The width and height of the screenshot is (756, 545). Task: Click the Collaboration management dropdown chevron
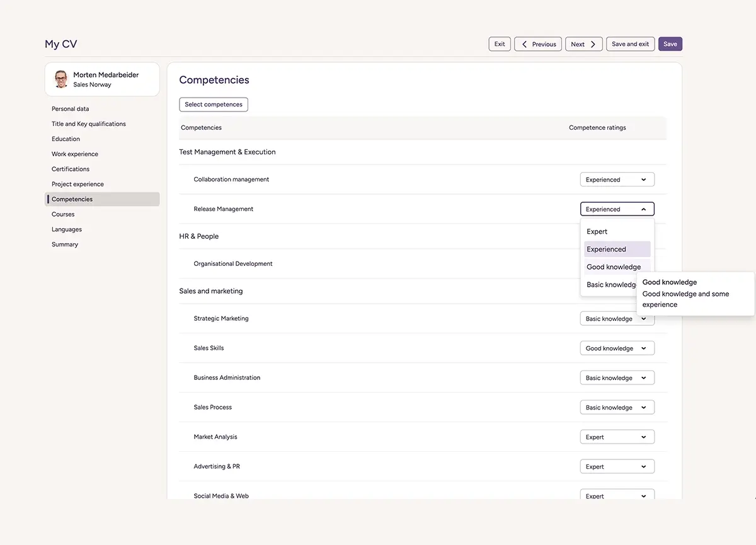(x=643, y=180)
